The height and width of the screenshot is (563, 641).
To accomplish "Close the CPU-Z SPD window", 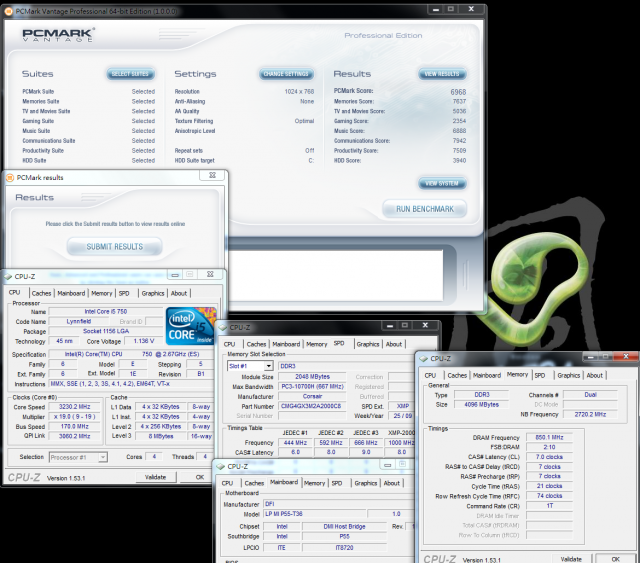I will [425, 325].
